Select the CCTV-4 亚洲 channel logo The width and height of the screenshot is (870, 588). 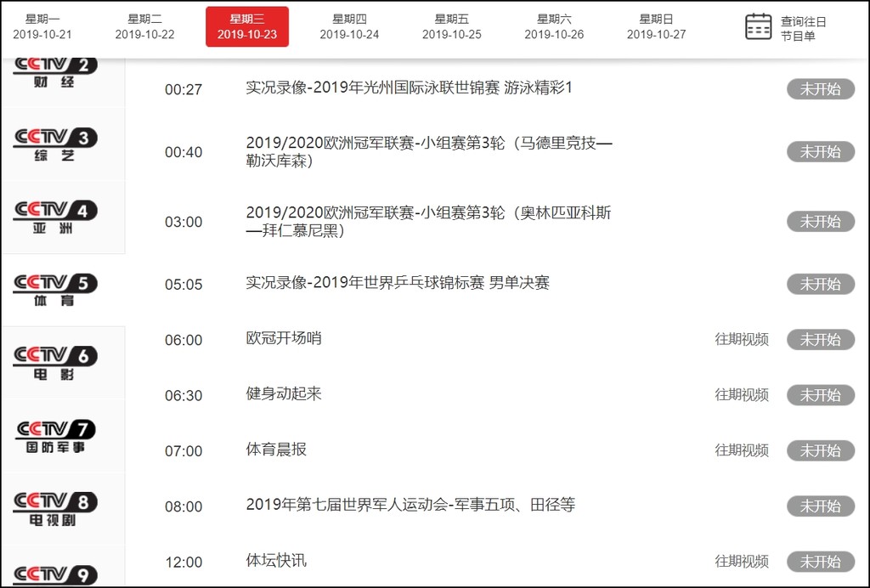pos(55,218)
